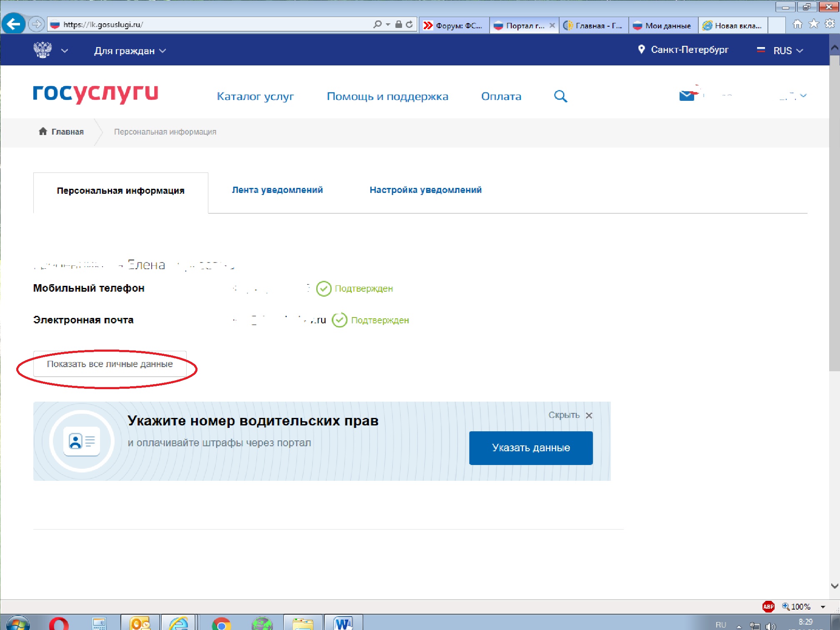This screenshot has width=840, height=630.
Task: Go to 'Главная' breadcrumb link
Action: coord(61,132)
